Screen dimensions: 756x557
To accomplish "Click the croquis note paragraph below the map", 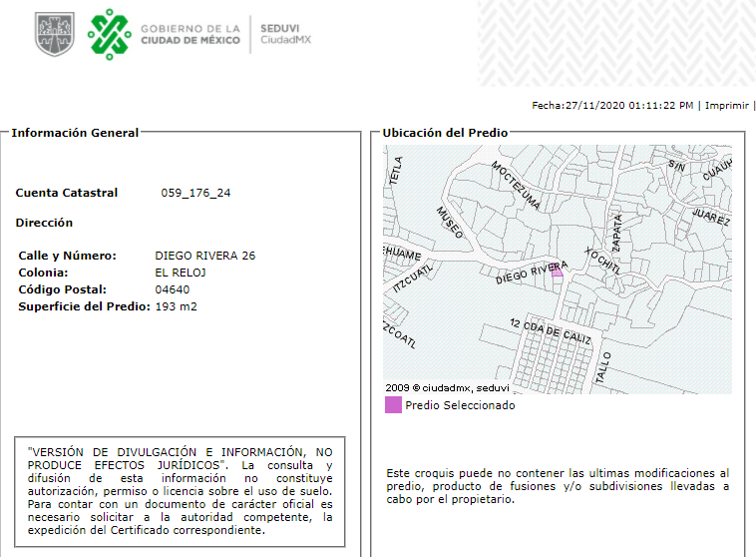I will 558,486.
